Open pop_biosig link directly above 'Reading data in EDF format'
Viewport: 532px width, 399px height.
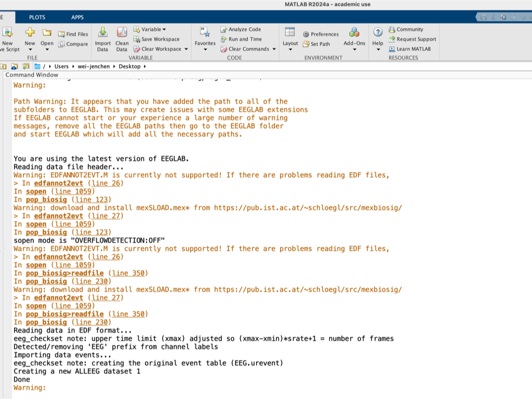(x=46, y=322)
